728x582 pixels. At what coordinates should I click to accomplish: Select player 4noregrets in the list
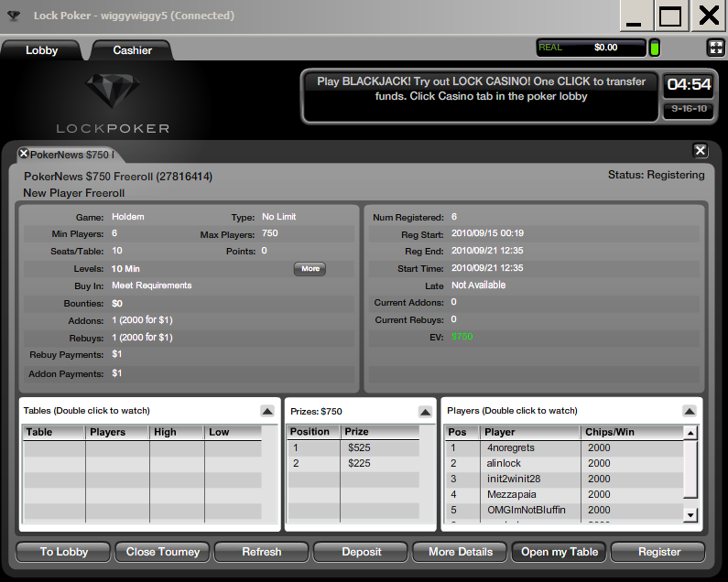(564, 447)
